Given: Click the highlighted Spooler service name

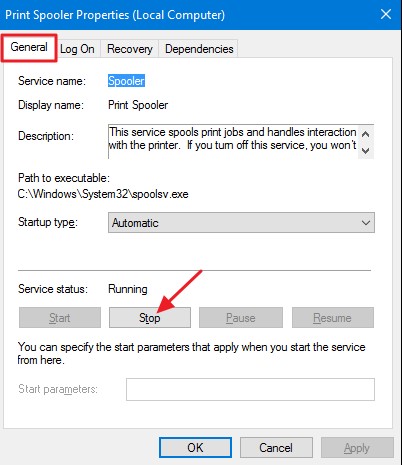Looking at the screenshot, I should tap(126, 81).
